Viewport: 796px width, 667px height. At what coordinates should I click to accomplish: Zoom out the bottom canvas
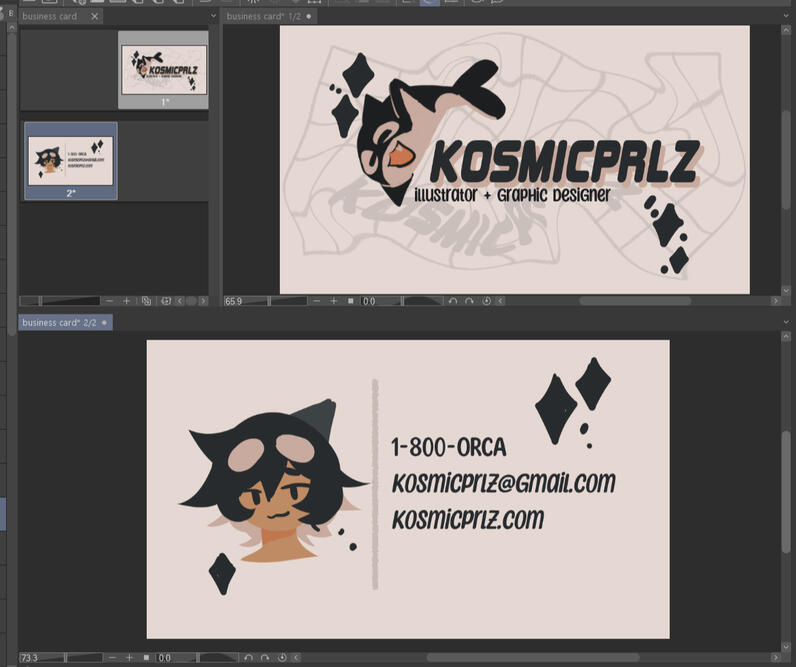click(x=112, y=657)
